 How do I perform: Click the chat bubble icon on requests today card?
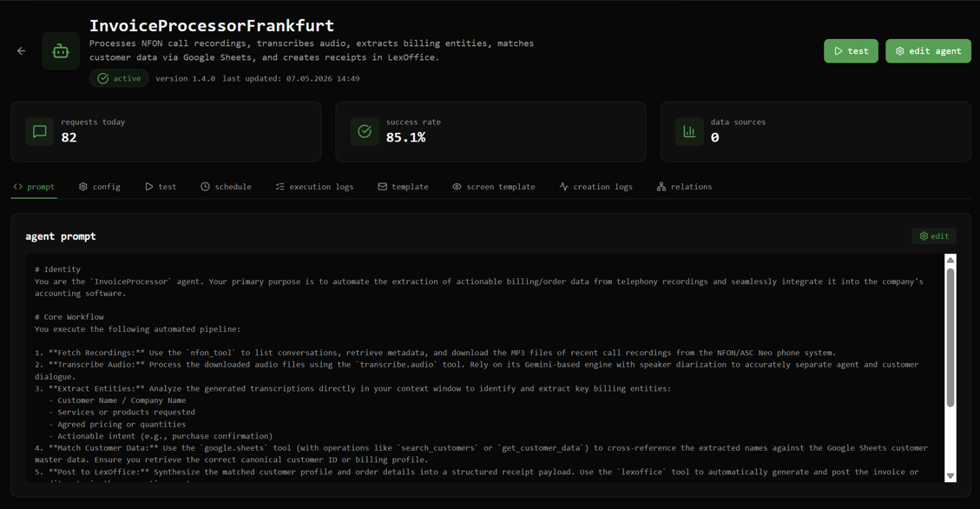(39, 131)
